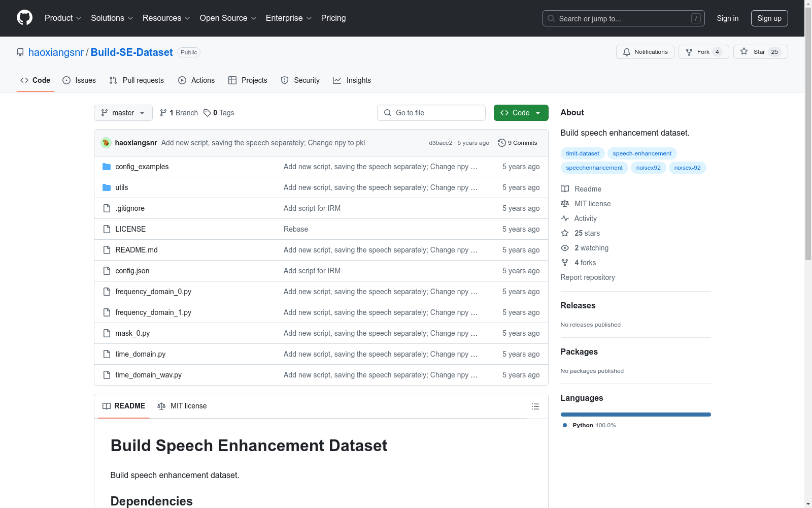The height and width of the screenshot is (508, 812).
Task: Click the 0 Tags link
Action: pos(219,113)
